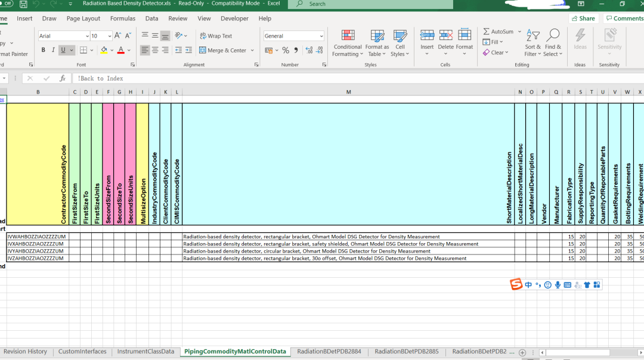Click the Orientation text angle icon
This screenshot has height=360, width=644.
[x=179, y=36]
